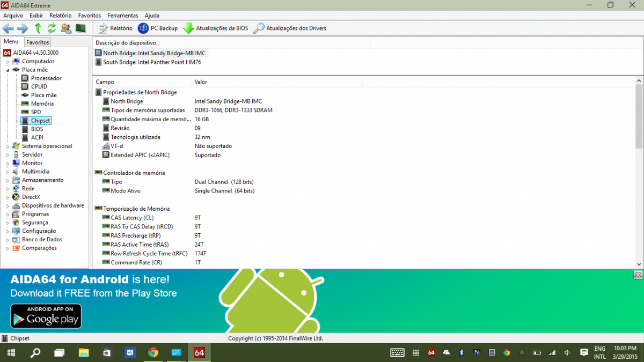Check Atualizações dos Drivers
This screenshot has height=362, width=644.
pyautogui.click(x=290, y=28)
